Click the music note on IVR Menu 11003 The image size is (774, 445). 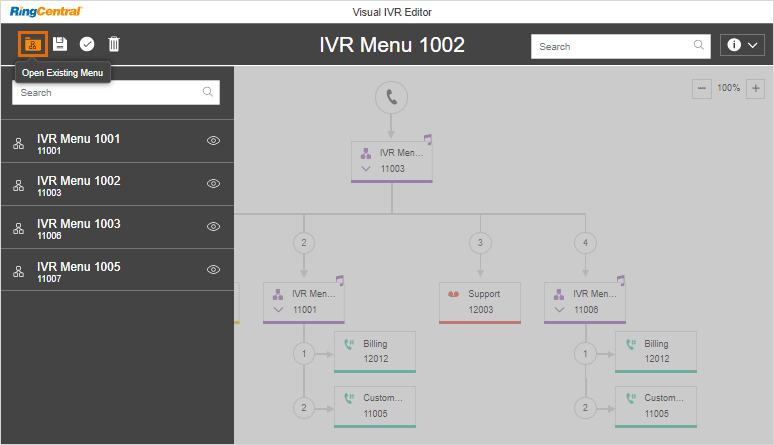(x=428, y=139)
